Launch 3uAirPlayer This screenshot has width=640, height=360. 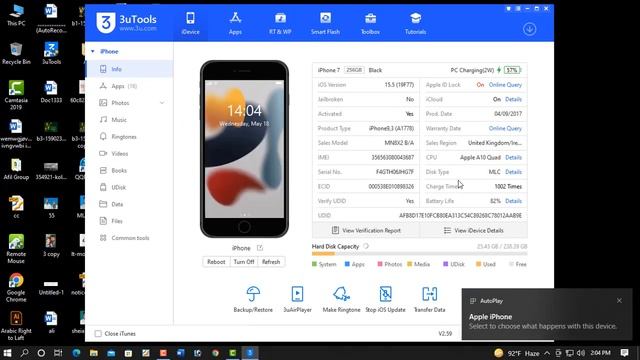297,299
